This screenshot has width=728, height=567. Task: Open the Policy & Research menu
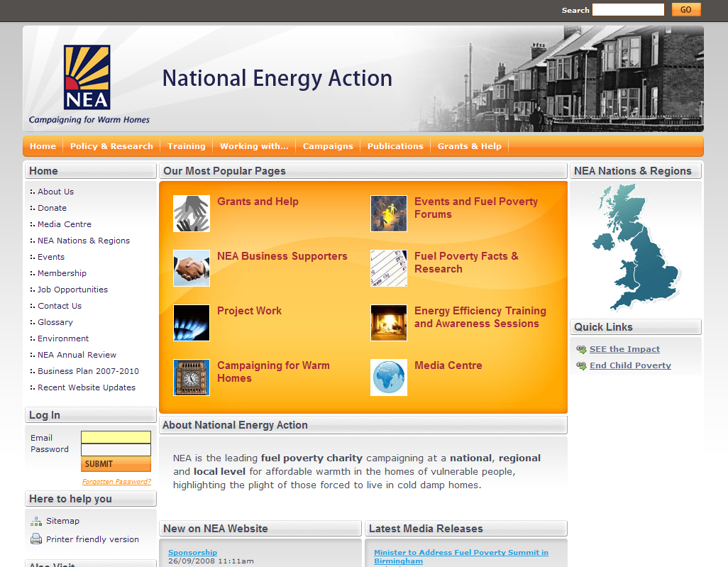pos(111,146)
